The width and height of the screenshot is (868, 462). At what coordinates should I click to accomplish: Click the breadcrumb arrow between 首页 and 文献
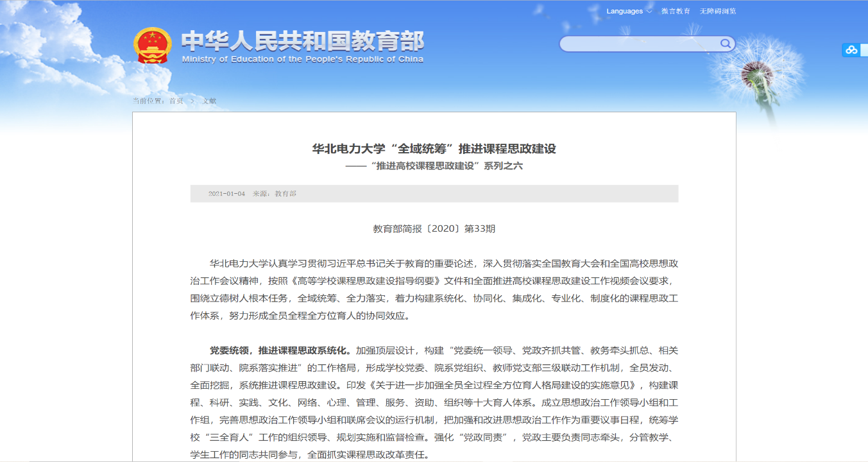click(x=193, y=101)
